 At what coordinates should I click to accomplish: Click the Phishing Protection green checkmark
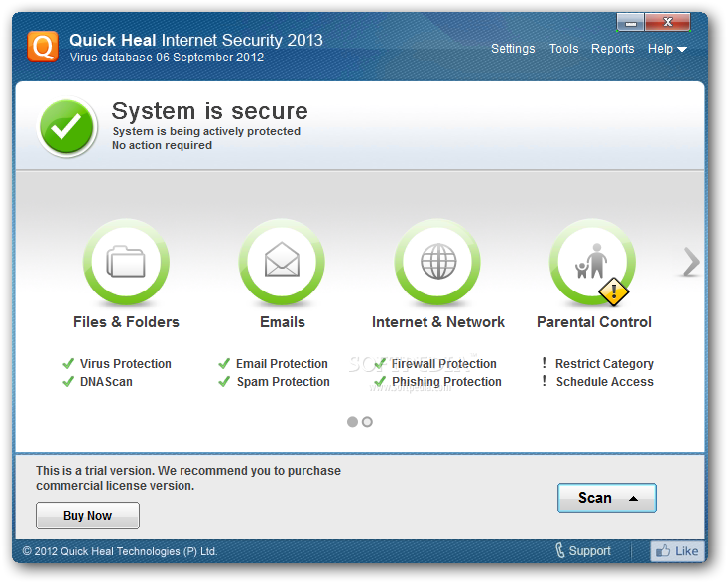click(380, 382)
